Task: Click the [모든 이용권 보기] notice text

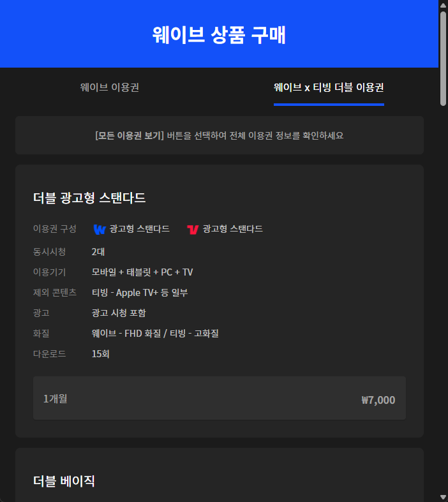Action: click(220, 135)
